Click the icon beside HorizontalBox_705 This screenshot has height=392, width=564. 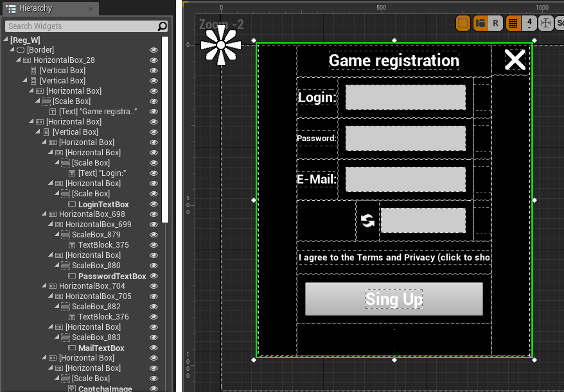click(x=59, y=296)
